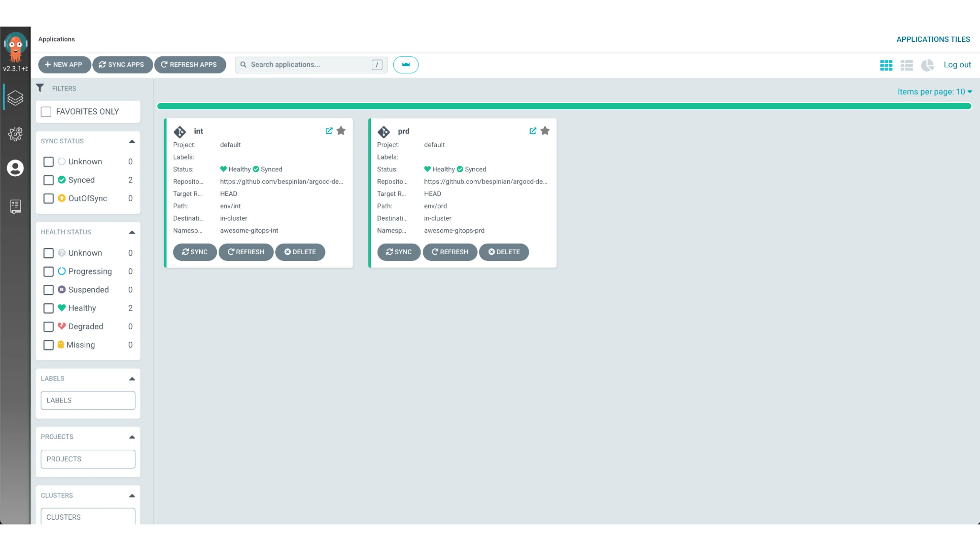Switch to list view of applications

coord(907,65)
